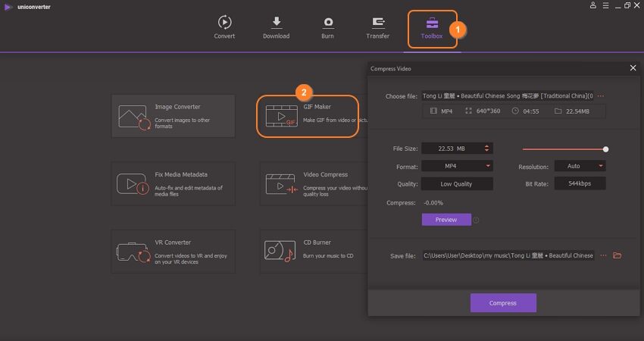The width and height of the screenshot is (644, 341).
Task: Open the Fix Media Metadata tool
Action: pos(173,183)
